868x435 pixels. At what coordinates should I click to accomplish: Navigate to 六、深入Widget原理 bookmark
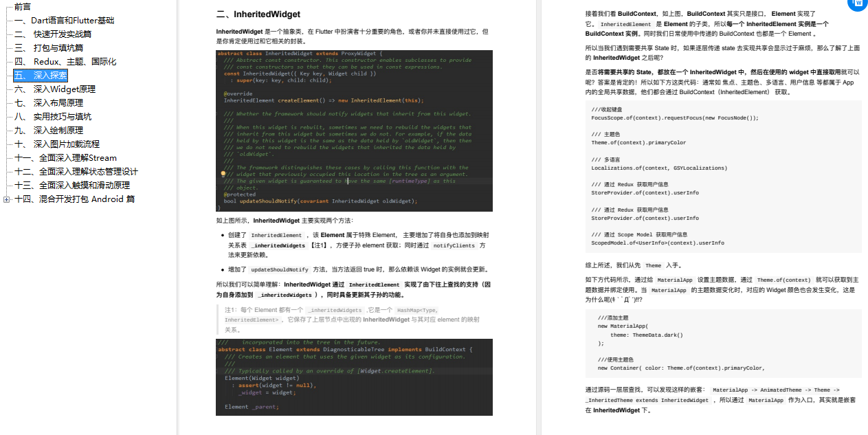pyautogui.click(x=55, y=89)
